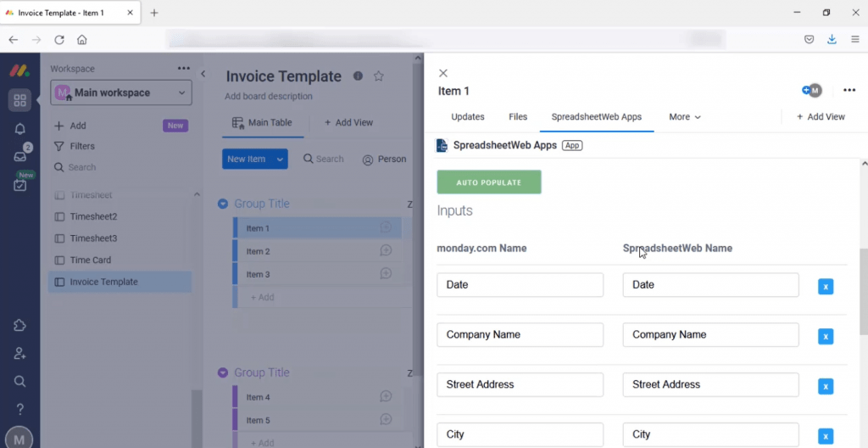Select the SpreadsheetWeb Apps tab
868x448 pixels.
[x=597, y=117]
